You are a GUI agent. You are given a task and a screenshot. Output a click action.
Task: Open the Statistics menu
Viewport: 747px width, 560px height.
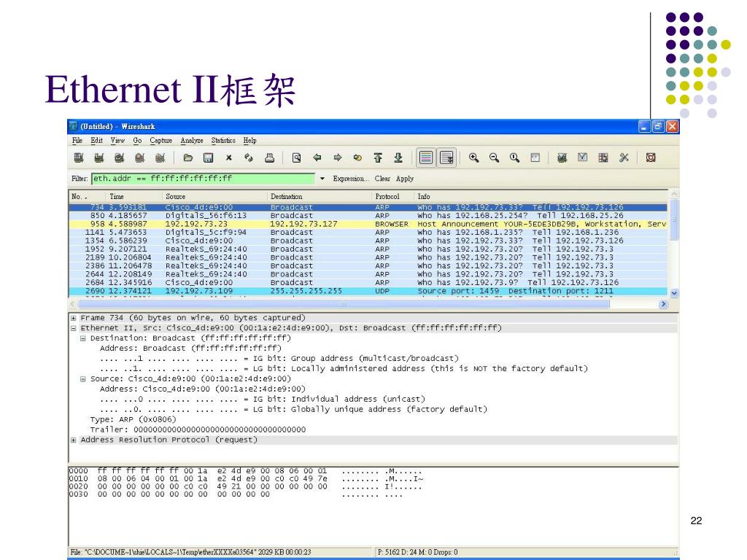point(223,141)
